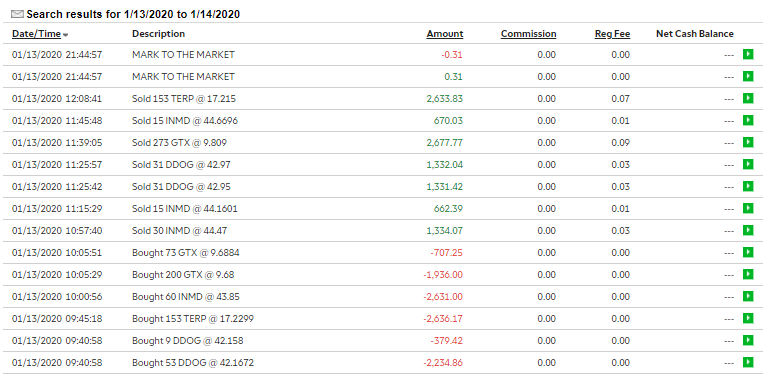Sort by Reg Fee column header
Viewport: 769px width, 376px height.
613,34
